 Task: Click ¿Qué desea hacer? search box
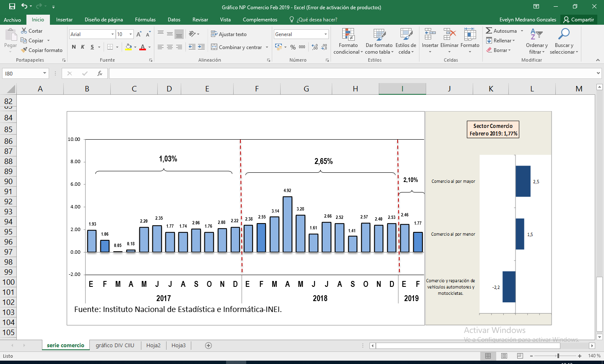coord(313,20)
